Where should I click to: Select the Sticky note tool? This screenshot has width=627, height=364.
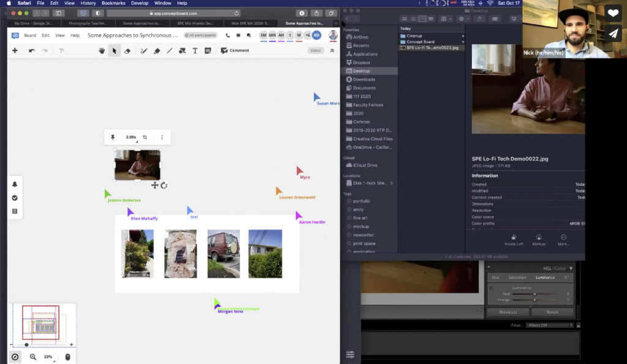point(208,51)
